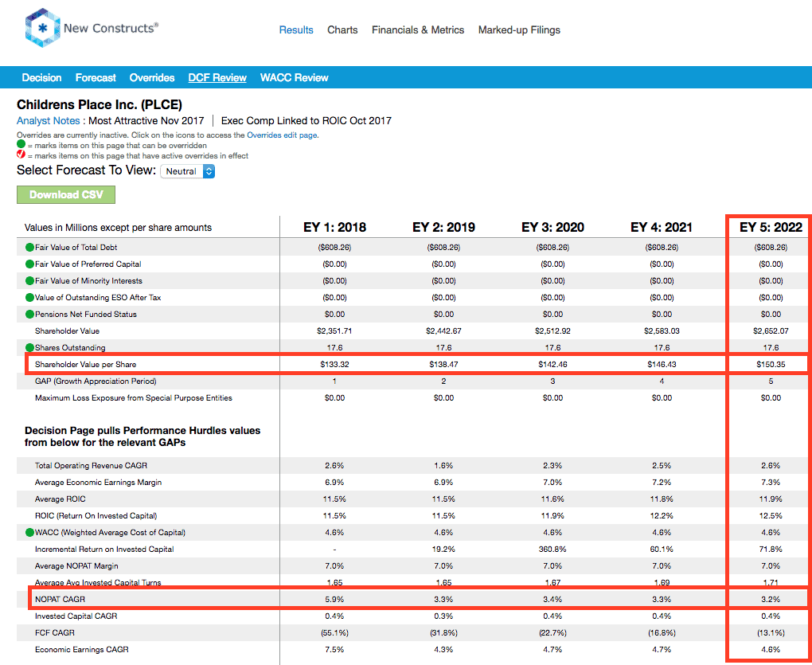Click the Average NOPAT Margin label
Image resolution: width=812 pixels, height=665 pixels.
(76, 566)
